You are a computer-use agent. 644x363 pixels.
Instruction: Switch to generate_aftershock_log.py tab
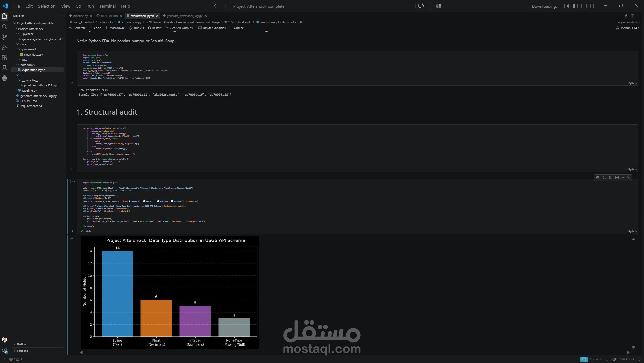(x=185, y=16)
